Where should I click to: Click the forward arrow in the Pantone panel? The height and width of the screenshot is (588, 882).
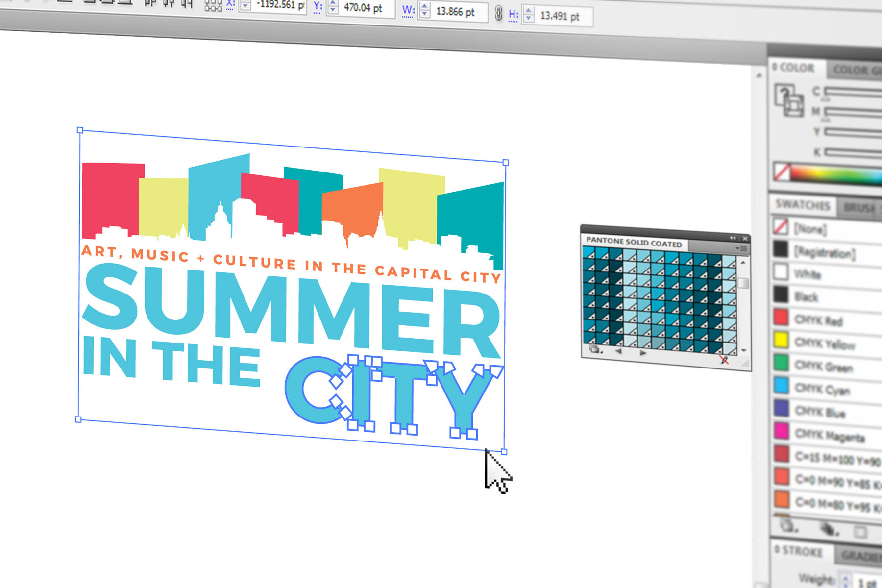642,353
